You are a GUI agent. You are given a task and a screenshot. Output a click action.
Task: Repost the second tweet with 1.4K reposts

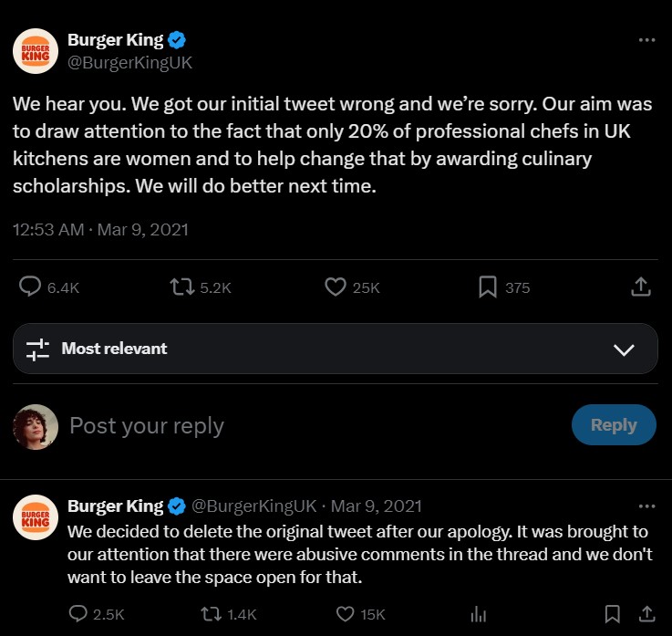coord(210,614)
